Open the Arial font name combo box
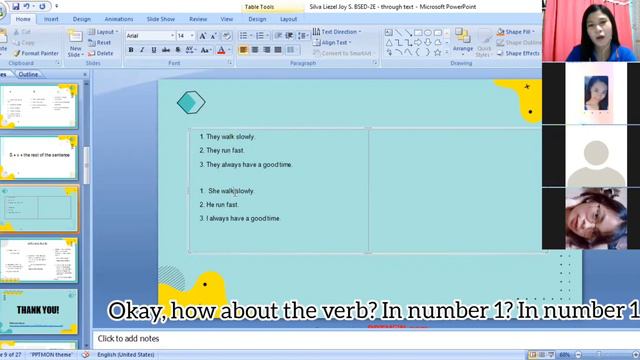 pos(150,36)
